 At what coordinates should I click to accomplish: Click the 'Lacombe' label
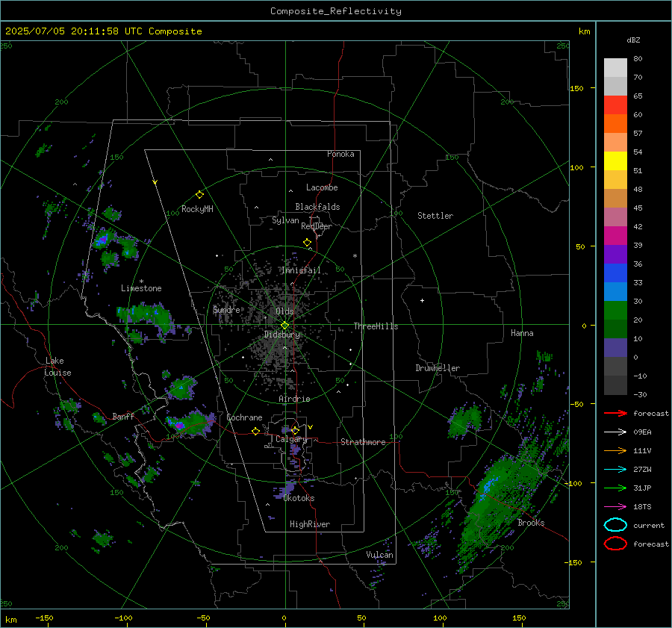point(322,187)
